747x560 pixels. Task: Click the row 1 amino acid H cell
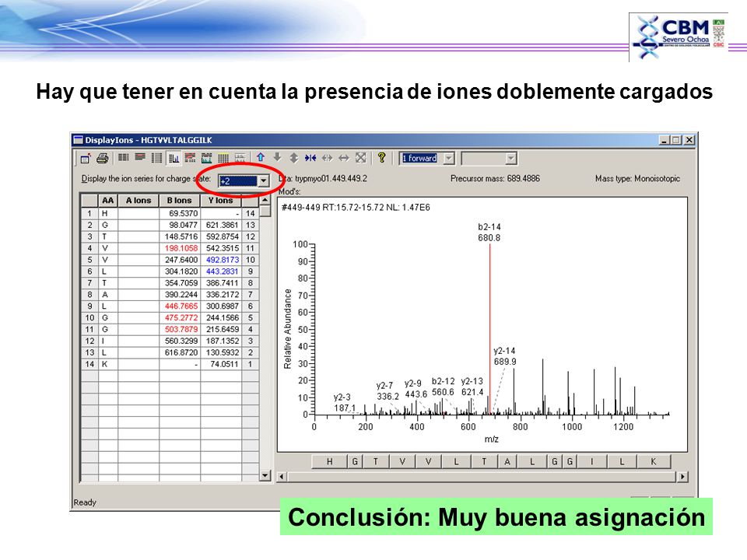107,213
